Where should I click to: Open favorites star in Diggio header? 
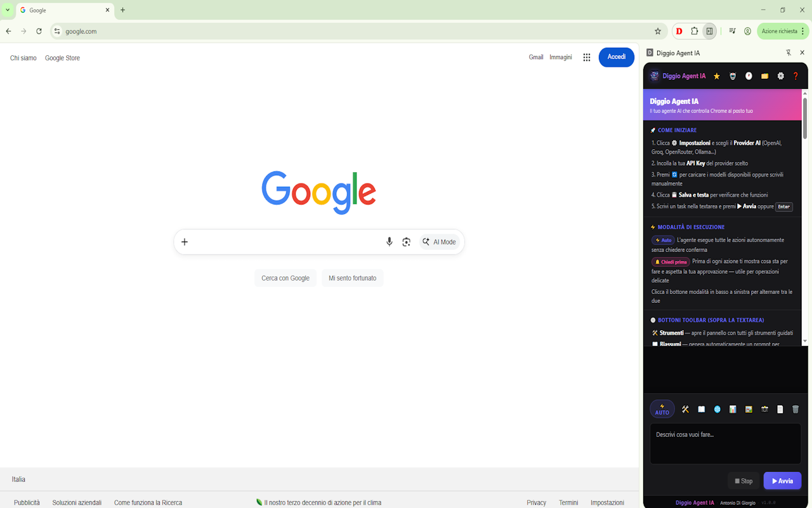[x=717, y=76]
